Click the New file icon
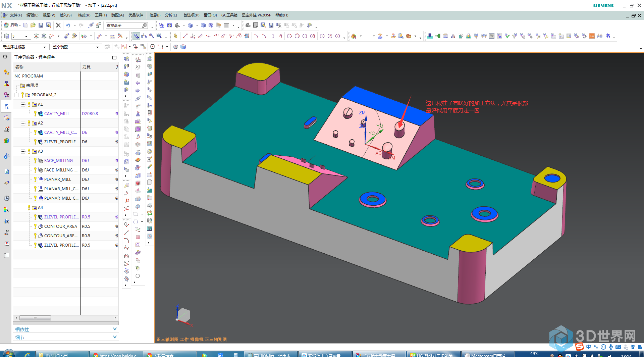Viewport: 644px width, 357px height. (25, 25)
